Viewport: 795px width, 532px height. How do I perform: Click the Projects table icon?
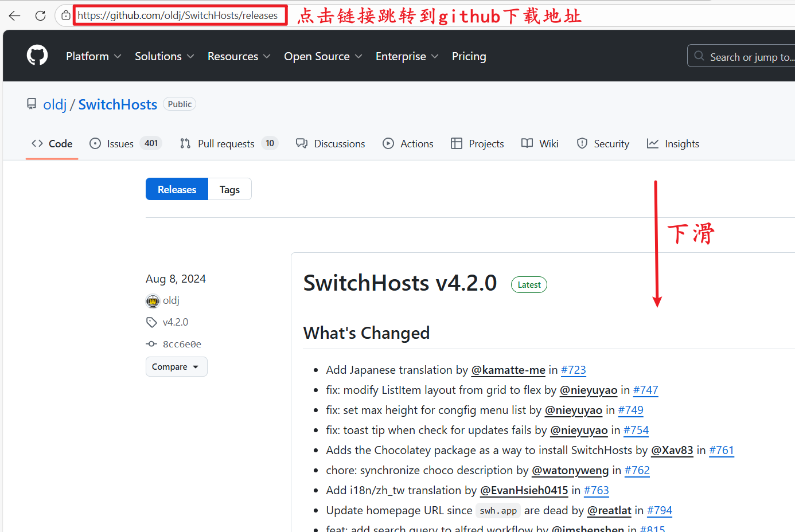pyautogui.click(x=457, y=143)
